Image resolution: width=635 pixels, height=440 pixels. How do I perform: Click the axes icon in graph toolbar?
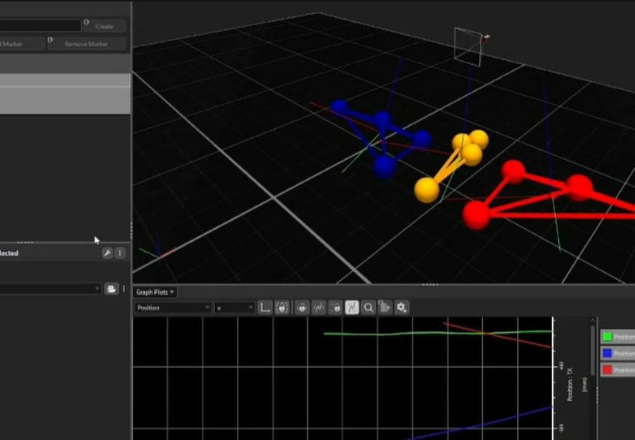(x=266, y=308)
